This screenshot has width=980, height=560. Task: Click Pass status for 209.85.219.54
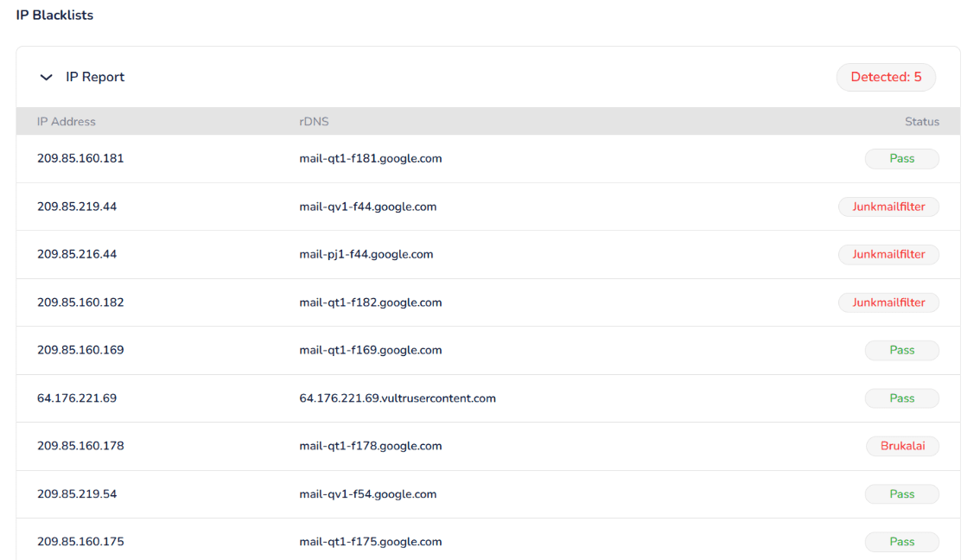coord(902,493)
